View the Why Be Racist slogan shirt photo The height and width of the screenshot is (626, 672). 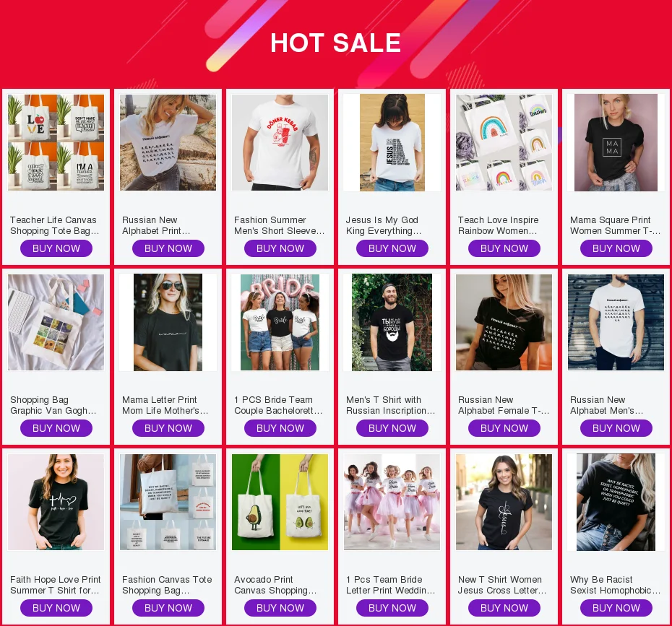pos(616,503)
